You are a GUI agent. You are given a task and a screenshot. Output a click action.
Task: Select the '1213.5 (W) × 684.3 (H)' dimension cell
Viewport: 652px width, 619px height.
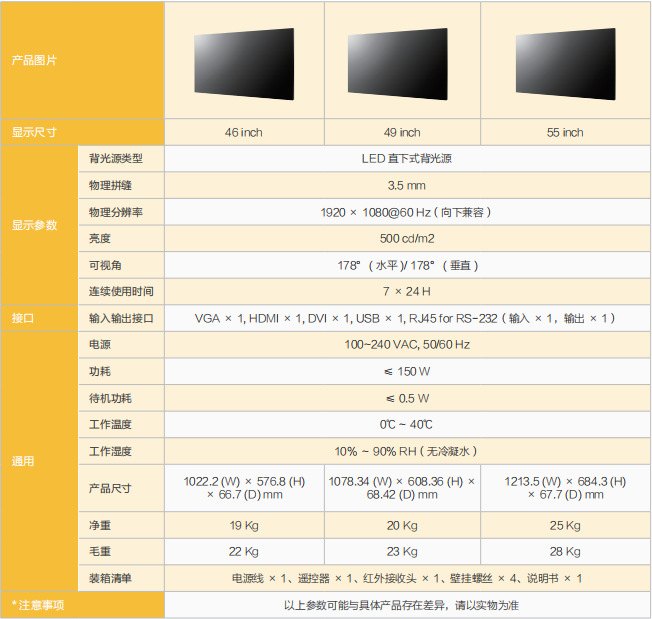[x=566, y=488]
